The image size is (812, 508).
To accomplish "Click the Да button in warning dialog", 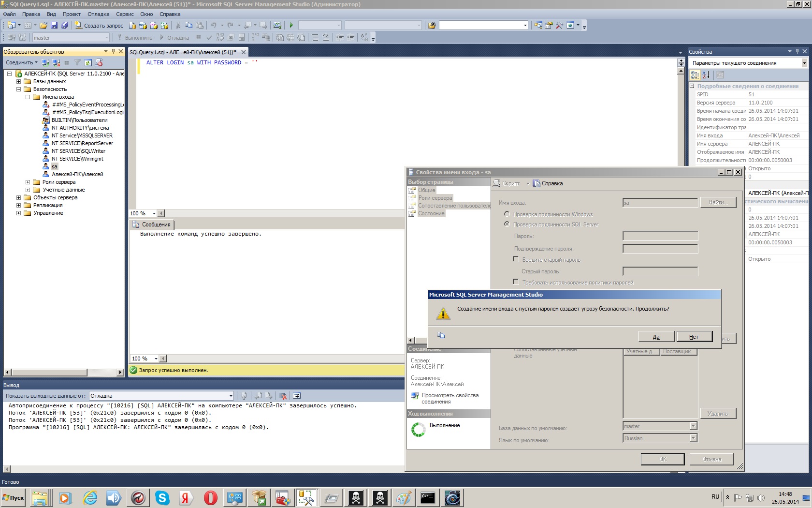I will 656,337.
